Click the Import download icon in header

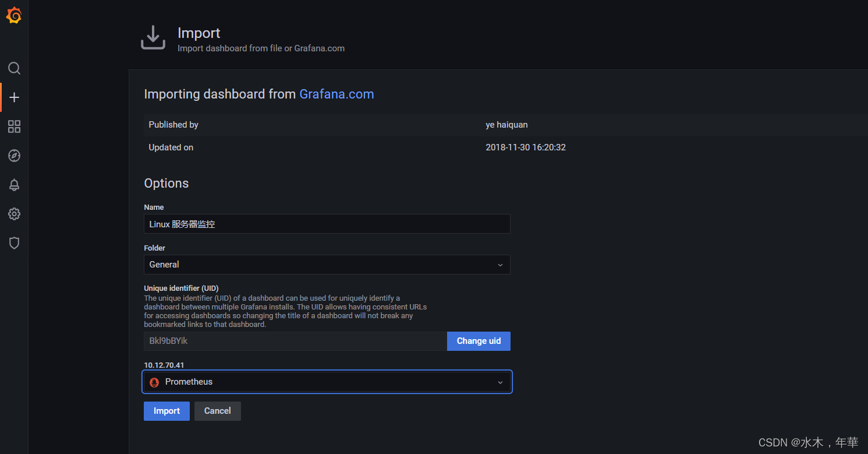(153, 37)
